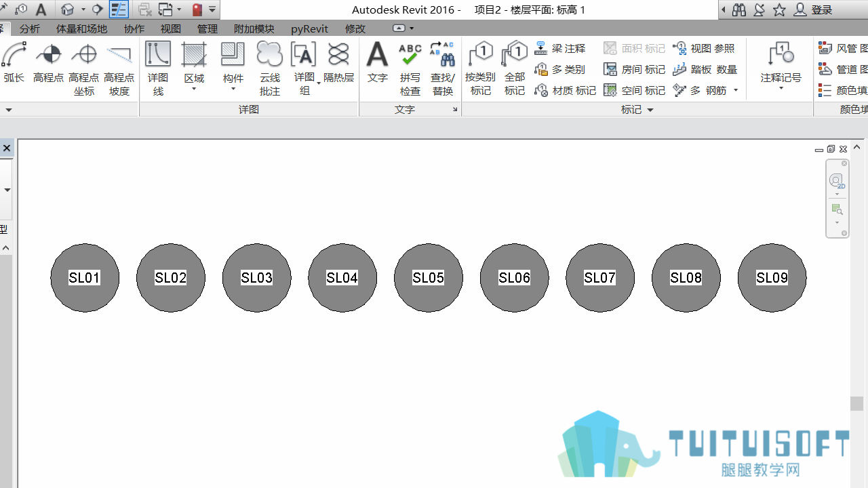868x488 pixels.
Task: Select the Spot Coordinate (高程点坐标) tool
Action: click(x=84, y=68)
